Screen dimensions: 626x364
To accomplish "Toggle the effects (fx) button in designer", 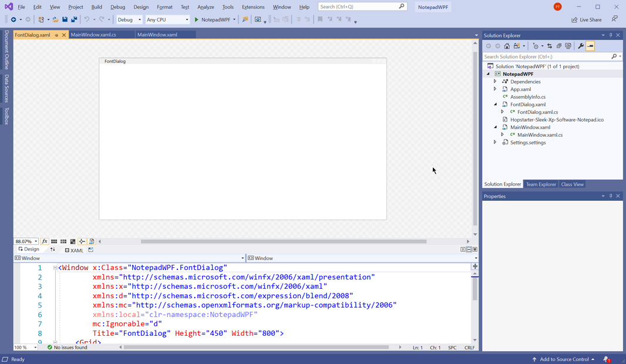I will pyautogui.click(x=45, y=241).
